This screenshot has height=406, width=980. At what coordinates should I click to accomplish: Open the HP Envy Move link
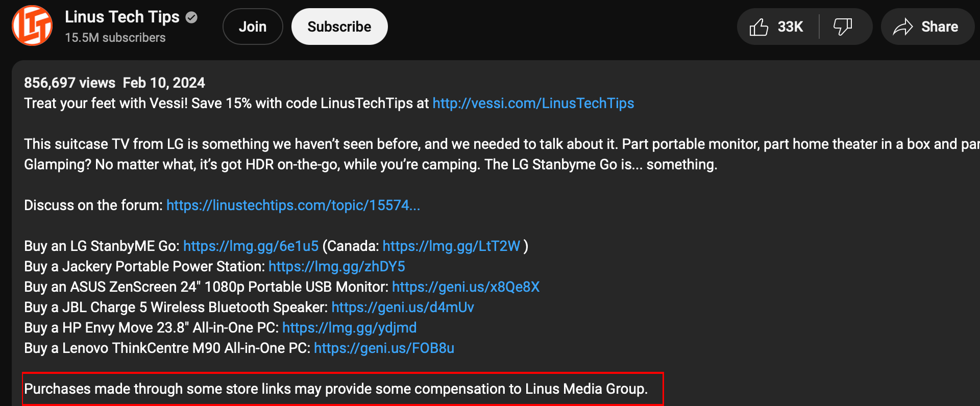pos(349,327)
